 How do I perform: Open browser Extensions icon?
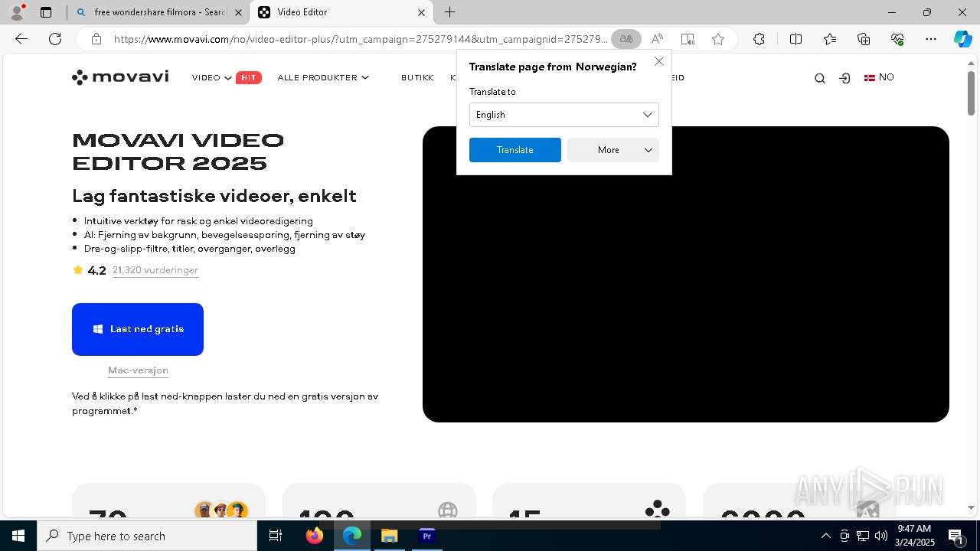759,39
